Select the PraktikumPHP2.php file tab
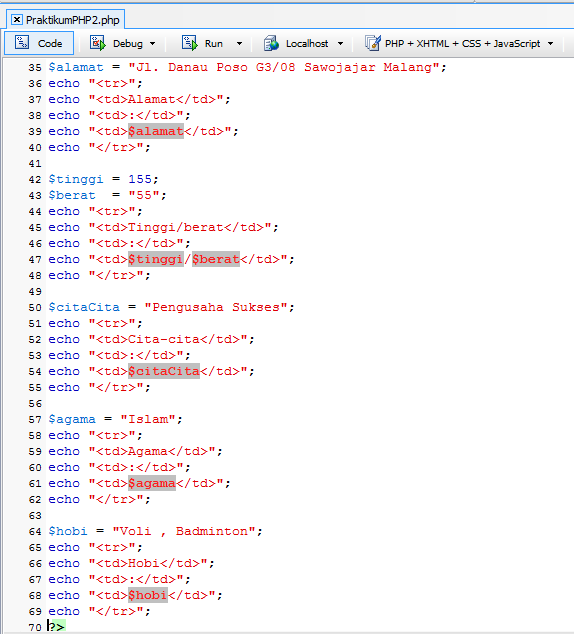The image size is (574, 634). (65, 19)
